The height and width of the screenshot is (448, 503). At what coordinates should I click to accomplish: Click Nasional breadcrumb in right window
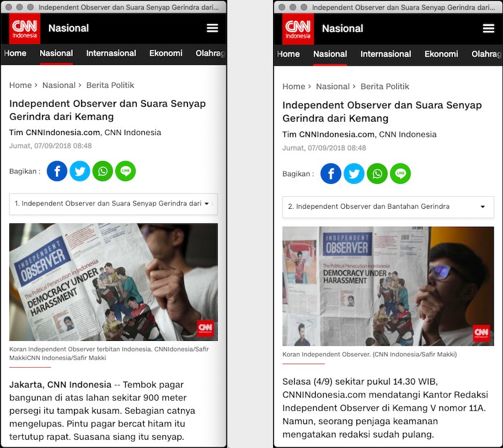[332, 87]
